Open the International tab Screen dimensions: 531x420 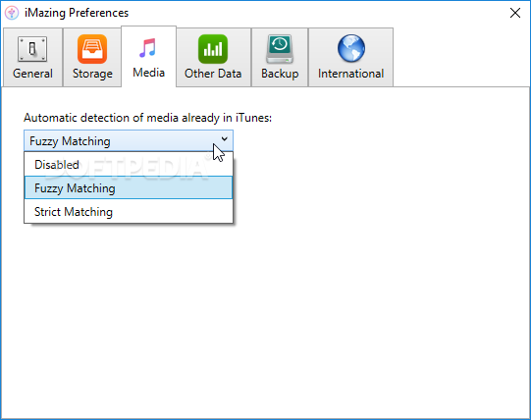point(350,57)
